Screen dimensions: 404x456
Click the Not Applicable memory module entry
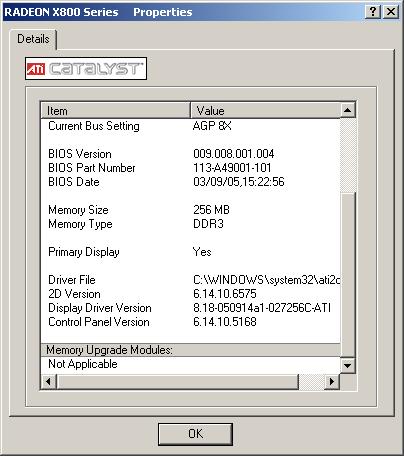83,364
